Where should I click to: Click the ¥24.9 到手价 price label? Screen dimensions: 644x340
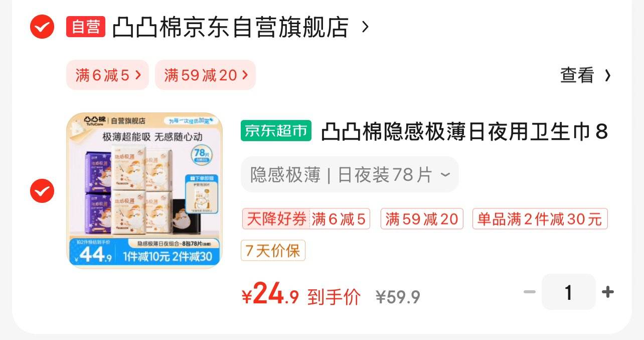click(x=301, y=295)
